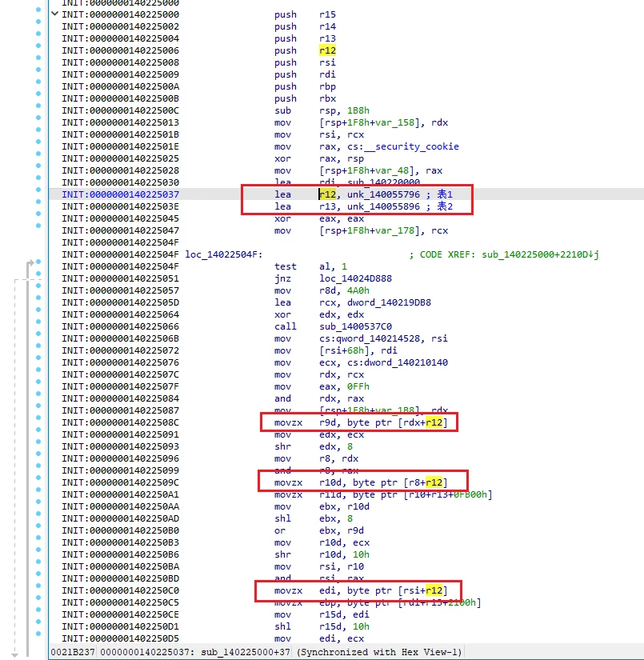The height and width of the screenshot is (660, 644).
Task: Click the sub mnemonic at 14022500C
Action: pyautogui.click(x=282, y=110)
